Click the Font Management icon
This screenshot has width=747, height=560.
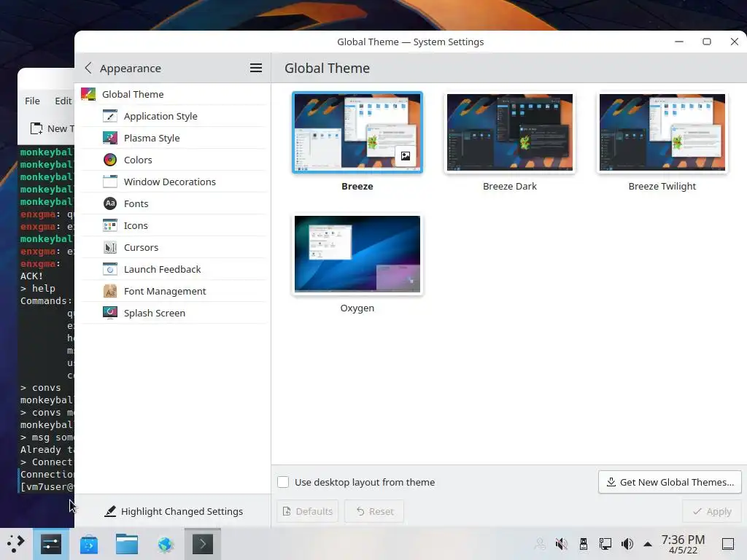pyautogui.click(x=110, y=292)
